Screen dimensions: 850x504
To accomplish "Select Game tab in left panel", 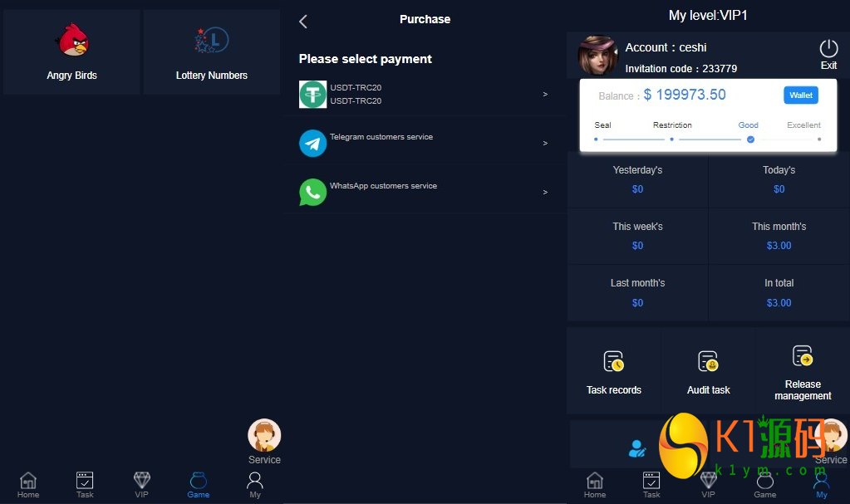I will pos(199,485).
